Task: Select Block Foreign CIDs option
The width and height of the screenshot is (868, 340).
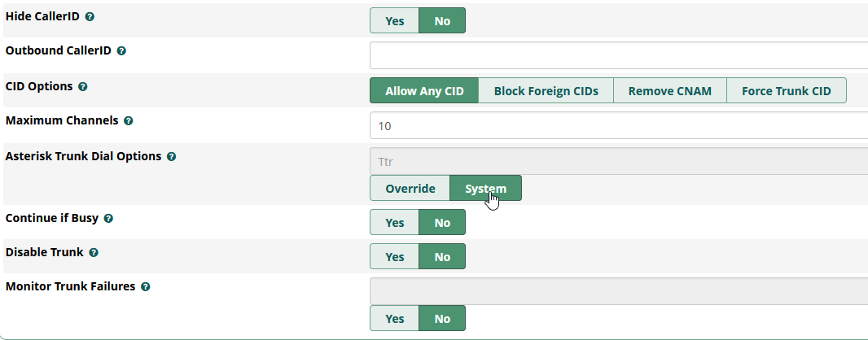Action: (x=546, y=90)
